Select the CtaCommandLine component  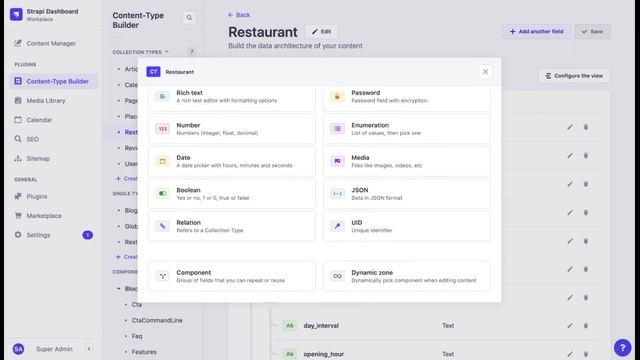[x=157, y=320]
